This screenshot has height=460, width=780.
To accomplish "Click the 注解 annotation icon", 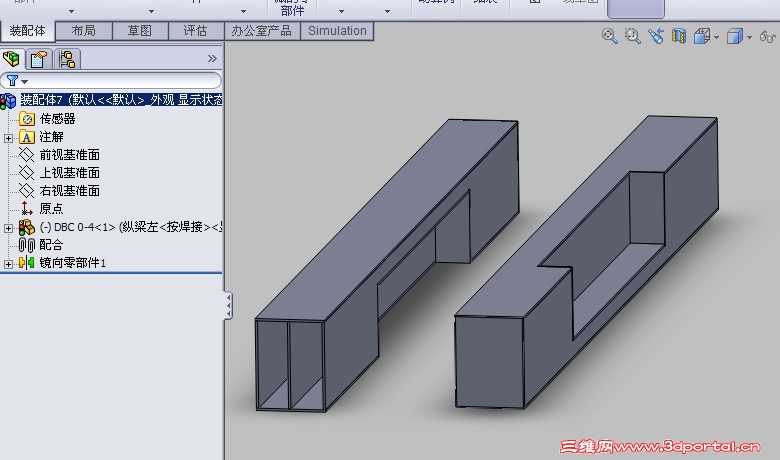I will coord(27,137).
